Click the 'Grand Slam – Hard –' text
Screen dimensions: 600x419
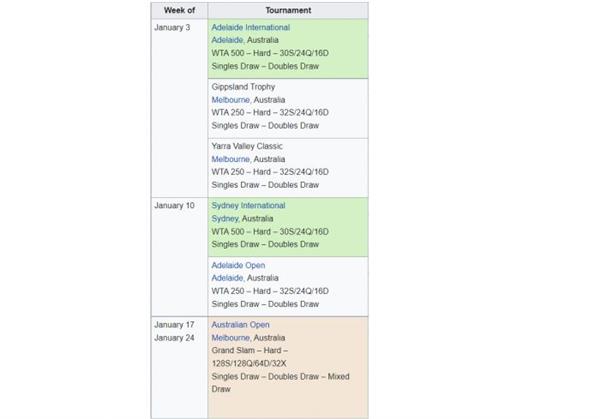[249, 351]
